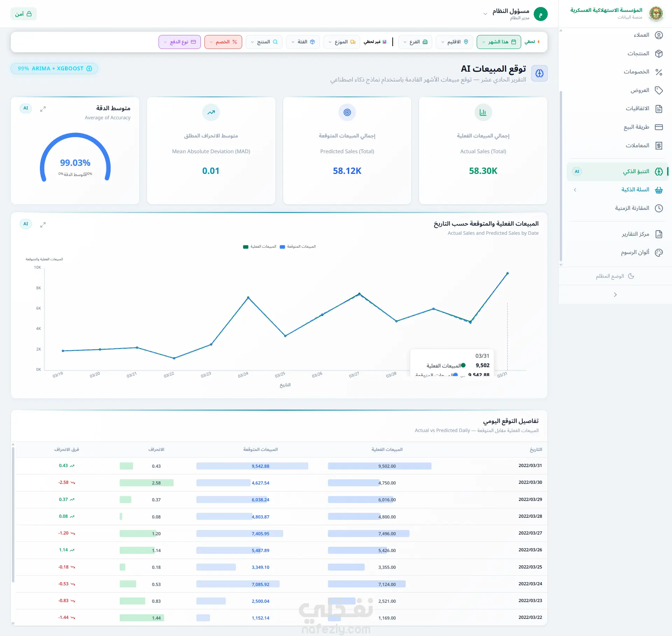Toggle المبيعات الفعلية series in chart legend
This screenshot has height=636, width=672.
[260, 247]
